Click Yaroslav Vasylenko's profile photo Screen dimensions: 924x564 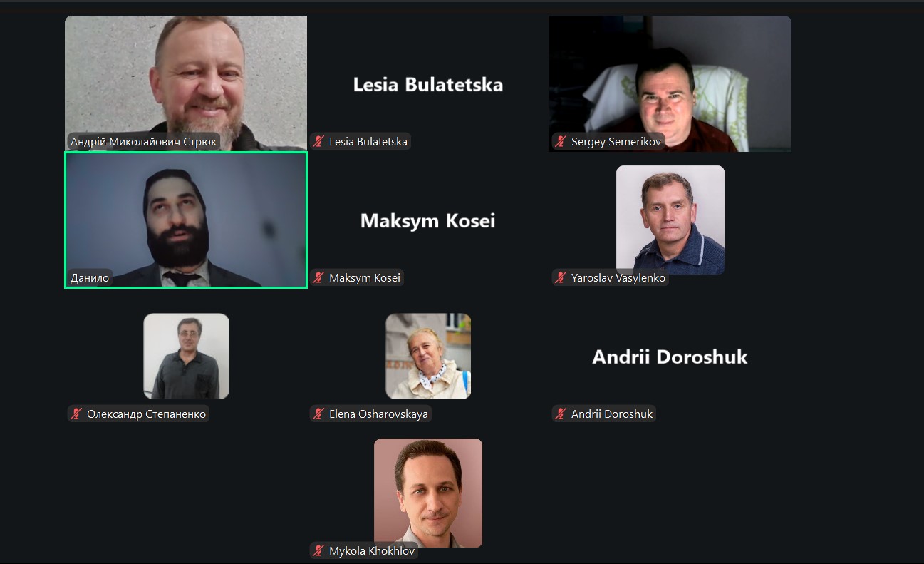(x=670, y=220)
